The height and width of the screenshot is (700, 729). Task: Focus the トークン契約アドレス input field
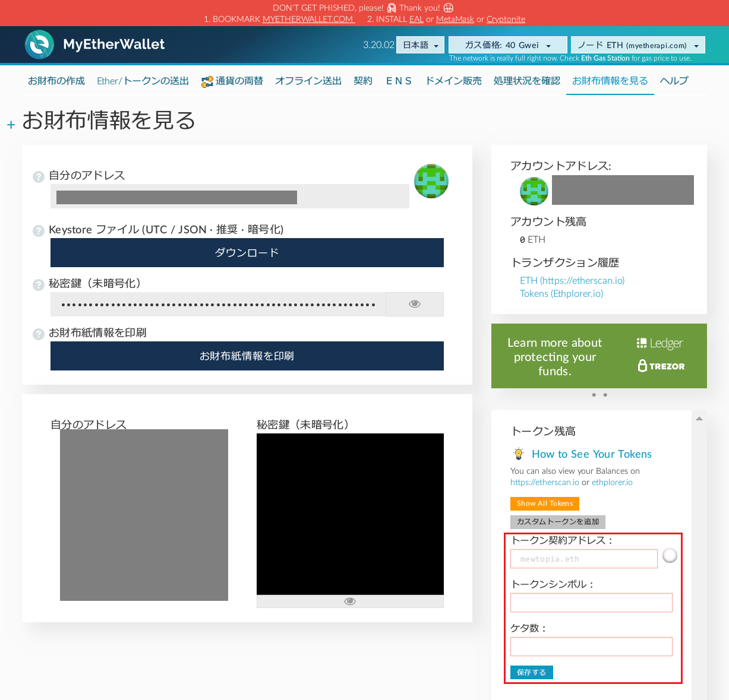584,559
